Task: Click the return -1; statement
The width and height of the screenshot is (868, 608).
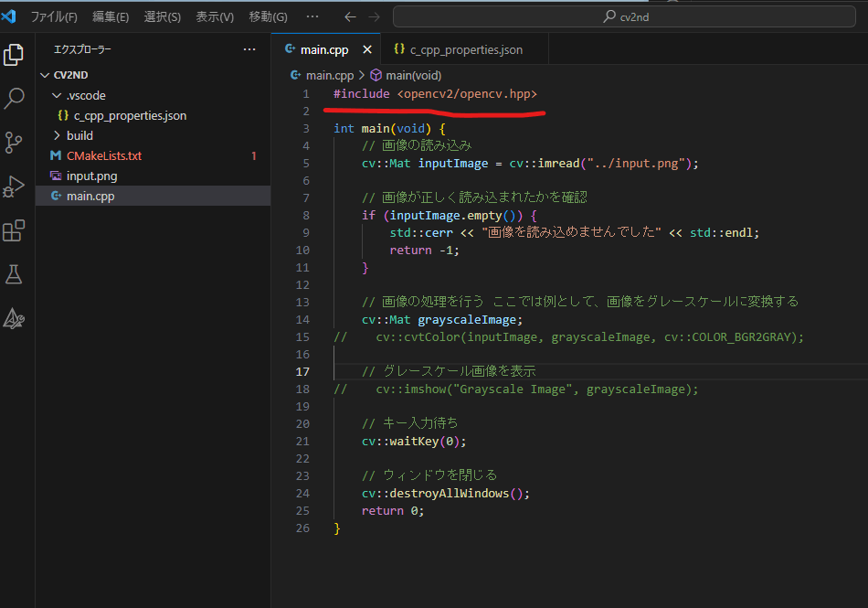Action: [x=424, y=251]
